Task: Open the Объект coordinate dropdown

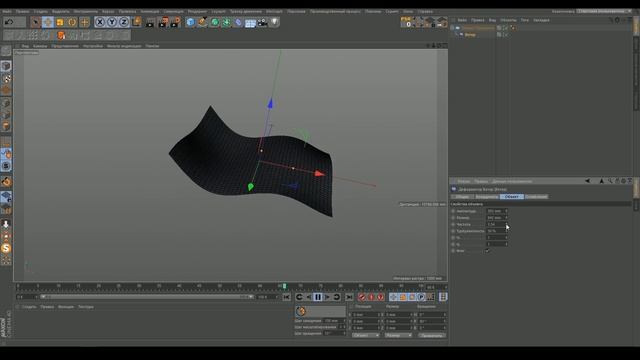Action: point(366,335)
